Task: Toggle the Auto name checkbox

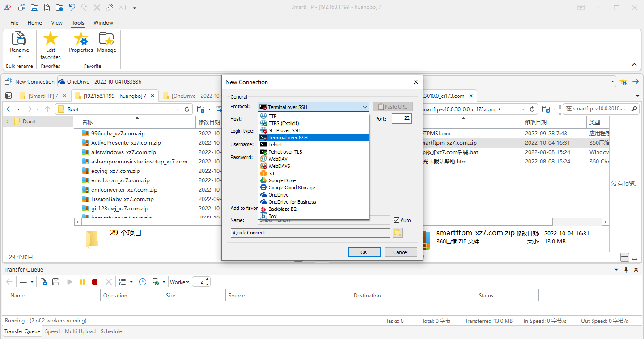Action: pyautogui.click(x=396, y=220)
